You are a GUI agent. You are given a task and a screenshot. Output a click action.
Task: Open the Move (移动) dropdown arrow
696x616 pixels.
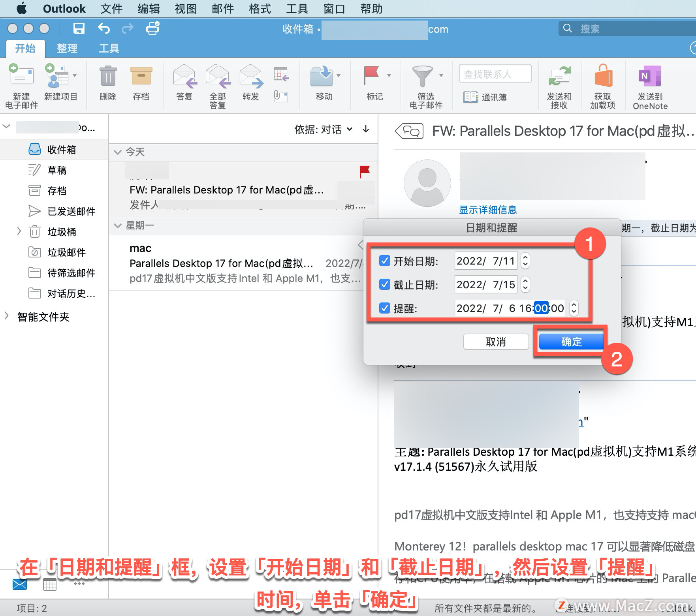tap(339, 75)
